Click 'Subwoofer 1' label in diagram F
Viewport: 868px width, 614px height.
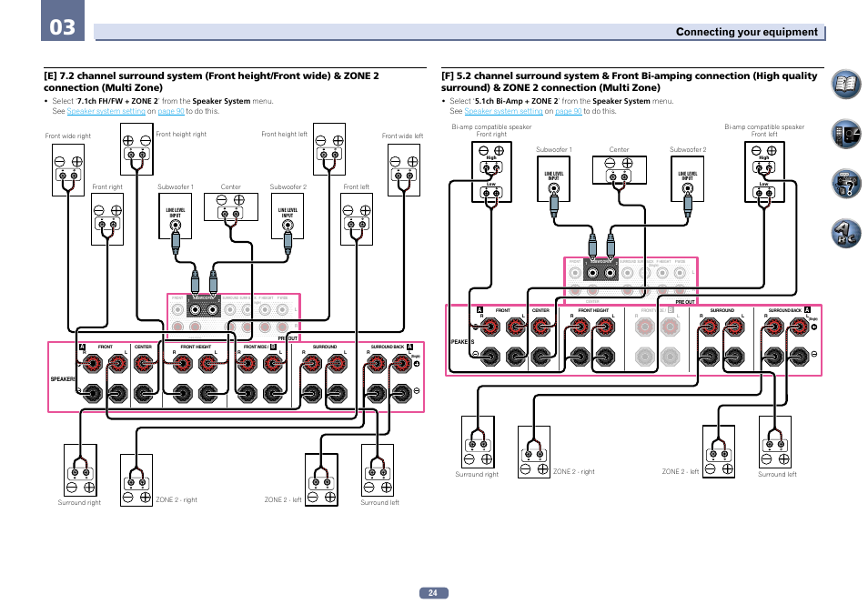pos(553,150)
